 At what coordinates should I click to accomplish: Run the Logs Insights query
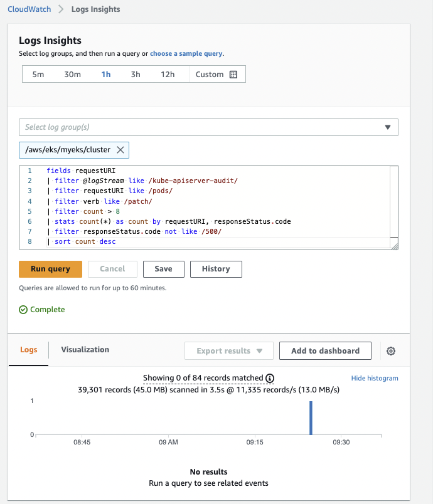coord(50,269)
